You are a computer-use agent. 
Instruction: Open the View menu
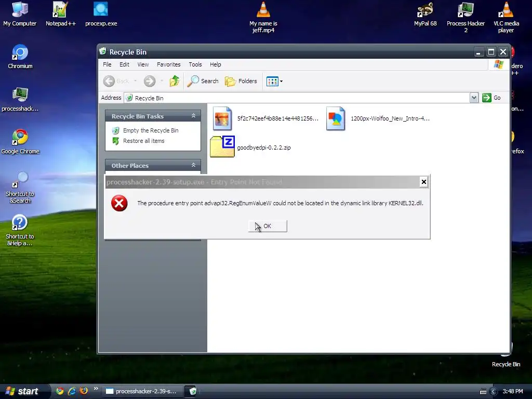pyautogui.click(x=143, y=64)
